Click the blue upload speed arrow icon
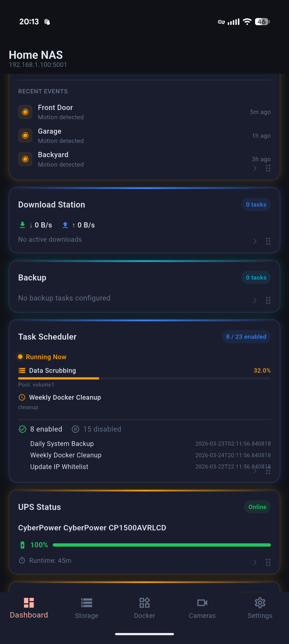Viewport: 289px width, 644px height. pyautogui.click(x=65, y=225)
